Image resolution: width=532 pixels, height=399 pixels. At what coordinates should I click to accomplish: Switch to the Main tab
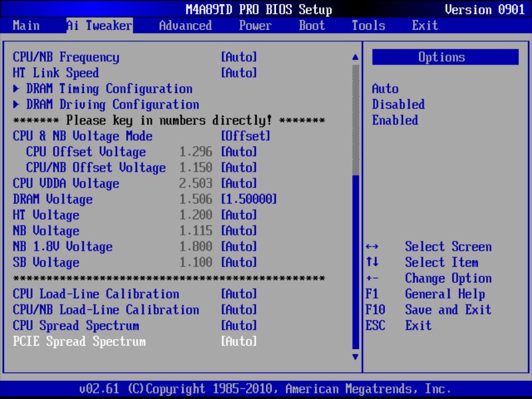(25, 25)
